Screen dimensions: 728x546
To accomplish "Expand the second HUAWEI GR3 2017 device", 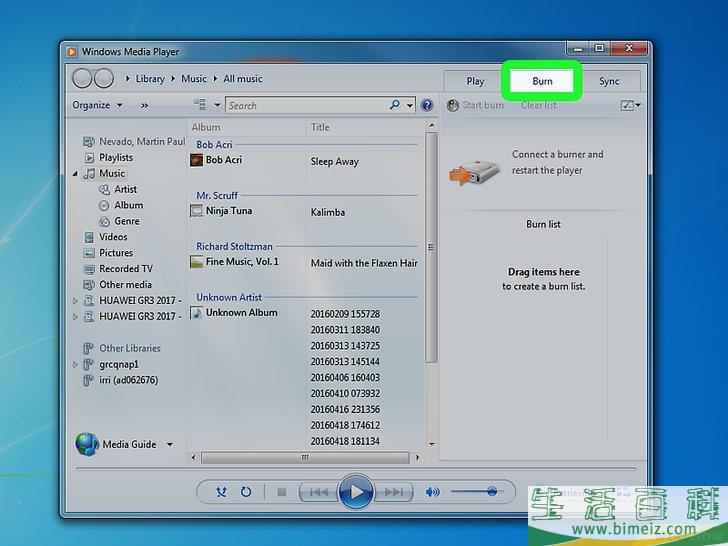I will pos(75,317).
